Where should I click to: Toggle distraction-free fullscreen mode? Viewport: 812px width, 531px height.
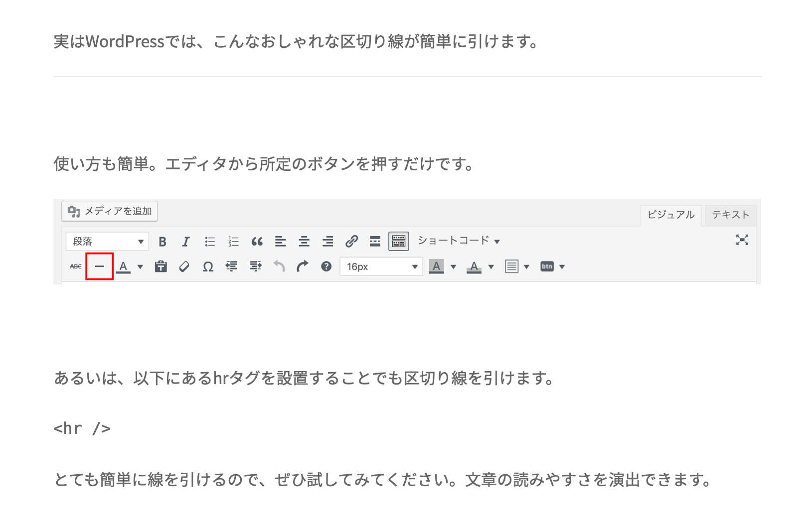pyautogui.click(x=742, y=240)
